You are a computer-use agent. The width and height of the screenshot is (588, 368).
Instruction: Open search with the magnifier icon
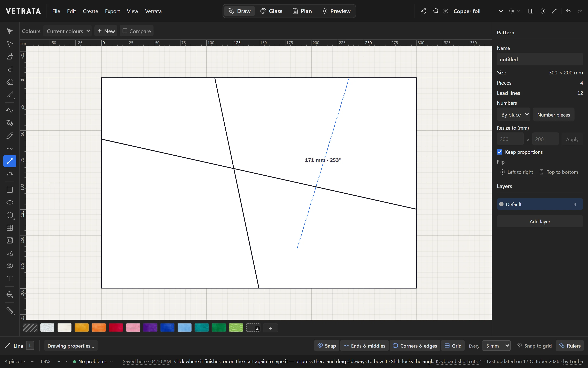click(436, 11)
